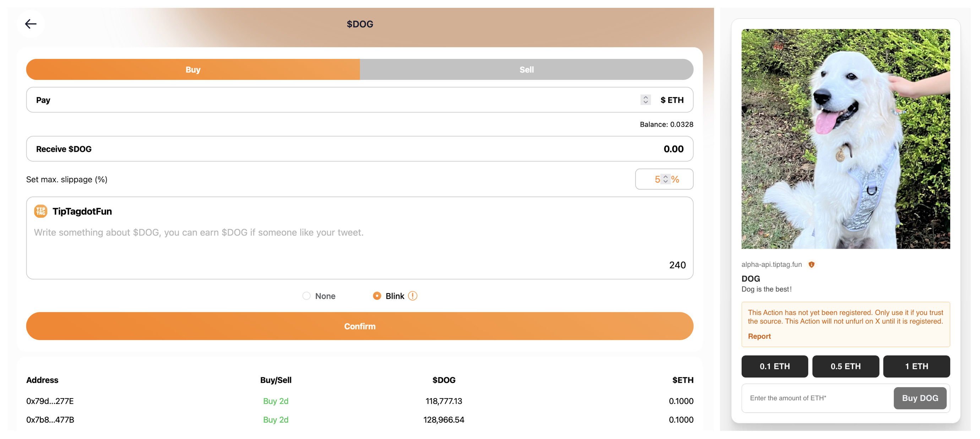Screen dimensions: 980x439
Task: Adjust the slippage percentage stepper
Action: 665,179
